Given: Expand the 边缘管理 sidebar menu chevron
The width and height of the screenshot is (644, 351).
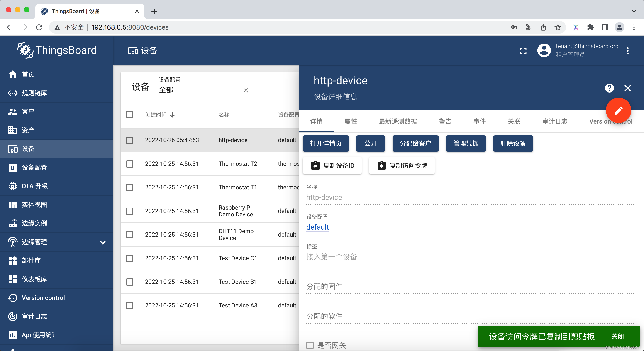Looking at the screenshot, I should click(x=102, y=242).
